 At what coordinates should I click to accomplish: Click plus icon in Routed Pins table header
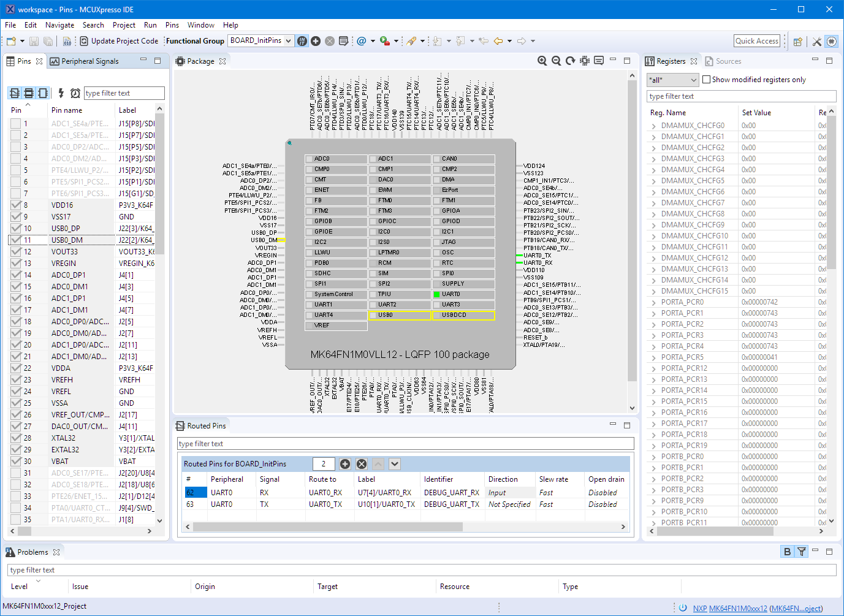tap(345, 464)
